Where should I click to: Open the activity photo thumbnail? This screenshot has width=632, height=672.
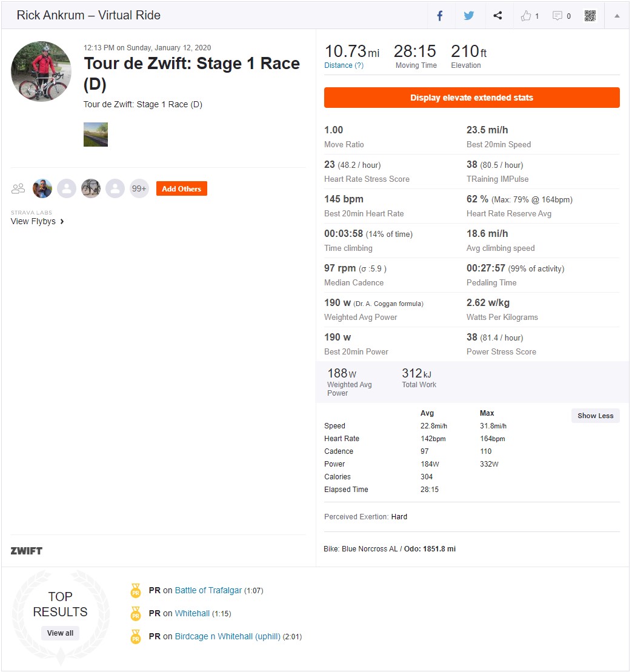[x=96, y=135]
